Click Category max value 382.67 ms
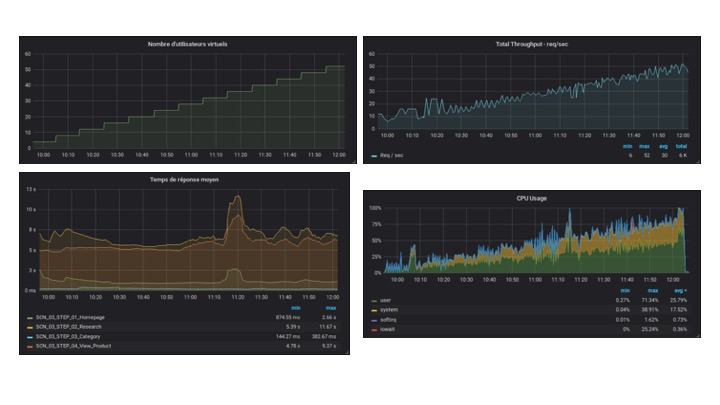Image resolution: width=720 pixels, height=405 pixels. pyautogui.click(x=323, y=337)
